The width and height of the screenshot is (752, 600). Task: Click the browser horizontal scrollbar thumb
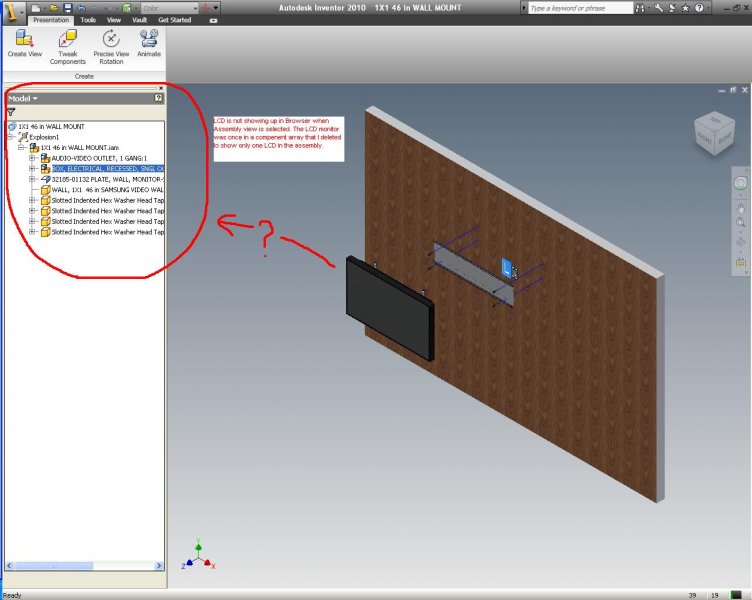(53, 566)
